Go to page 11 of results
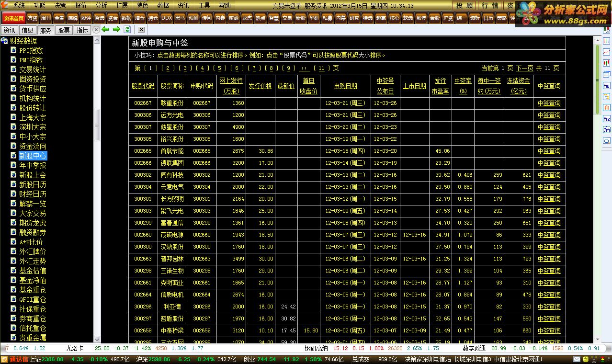This screenshot has height=364, width=612. click(x=322, y=68)
